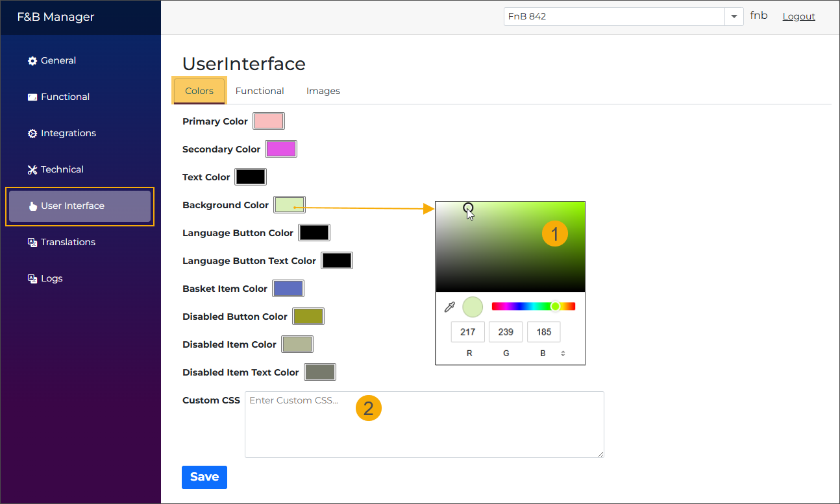Viewport: 840px width, 504px height.
Task: Open the Primary Color swatch
Action: point(268,121)
